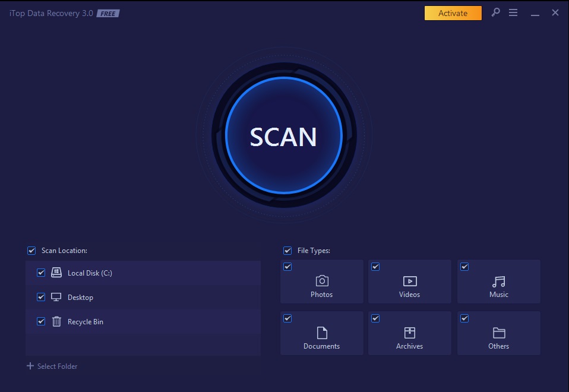Click the Local Disk drive icon

click(56, 273)
